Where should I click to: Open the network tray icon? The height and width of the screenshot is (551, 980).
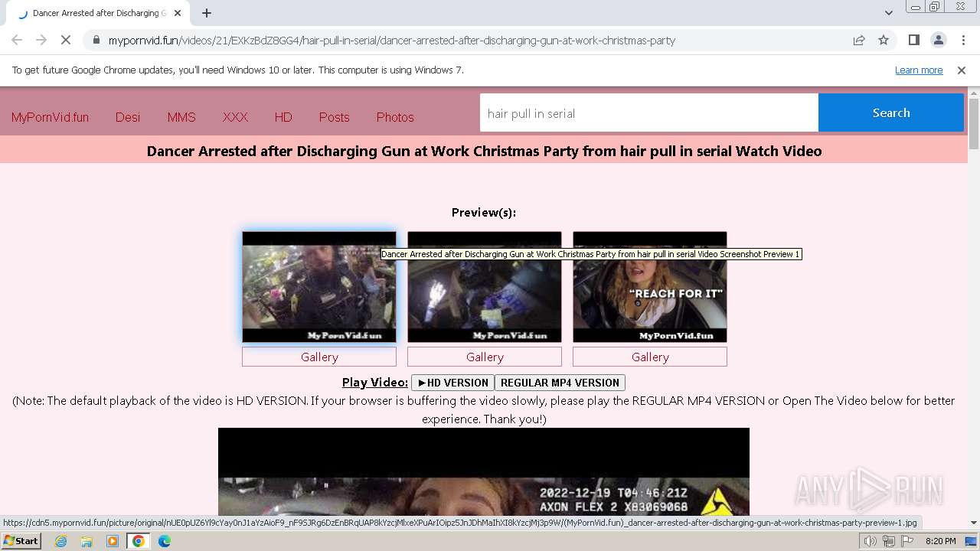[888, 541]
